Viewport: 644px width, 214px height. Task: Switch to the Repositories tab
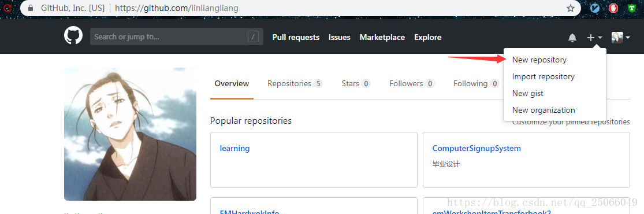coord(295,83)
